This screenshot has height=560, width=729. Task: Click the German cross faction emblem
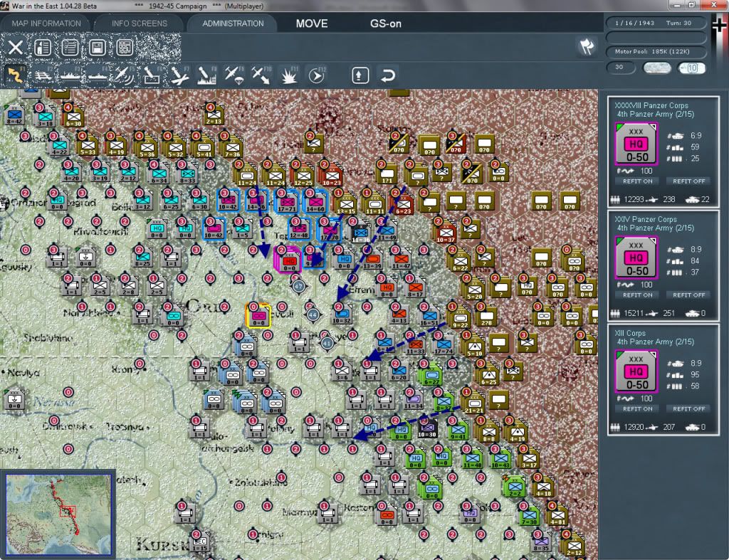(720, 26)
